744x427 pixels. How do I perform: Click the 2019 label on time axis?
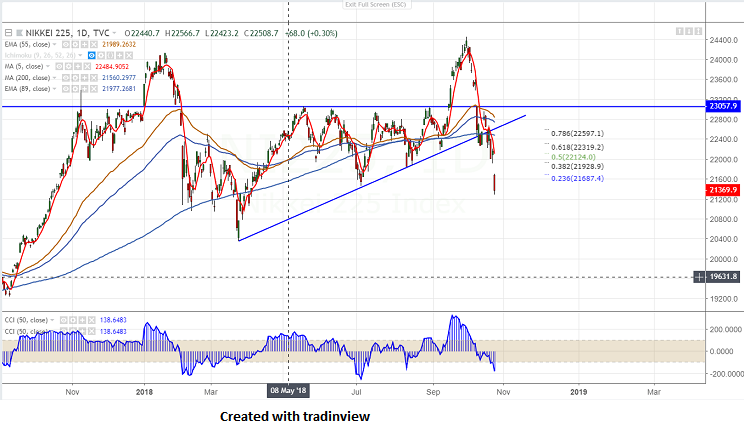point(578,392)
